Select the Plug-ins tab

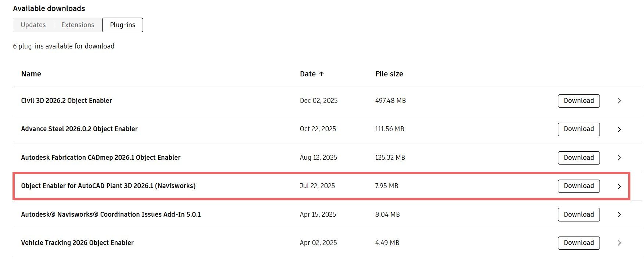click(122, 25)
